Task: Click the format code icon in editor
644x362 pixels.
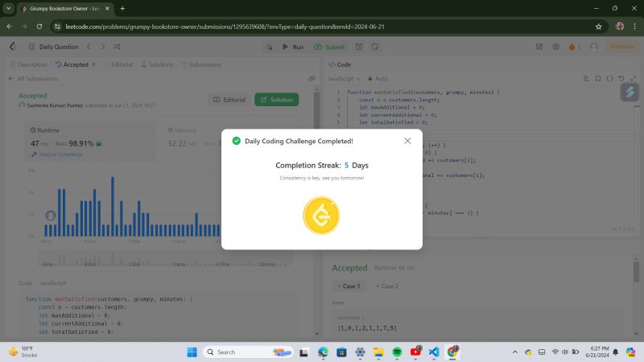Action: (x=586, y=78)
